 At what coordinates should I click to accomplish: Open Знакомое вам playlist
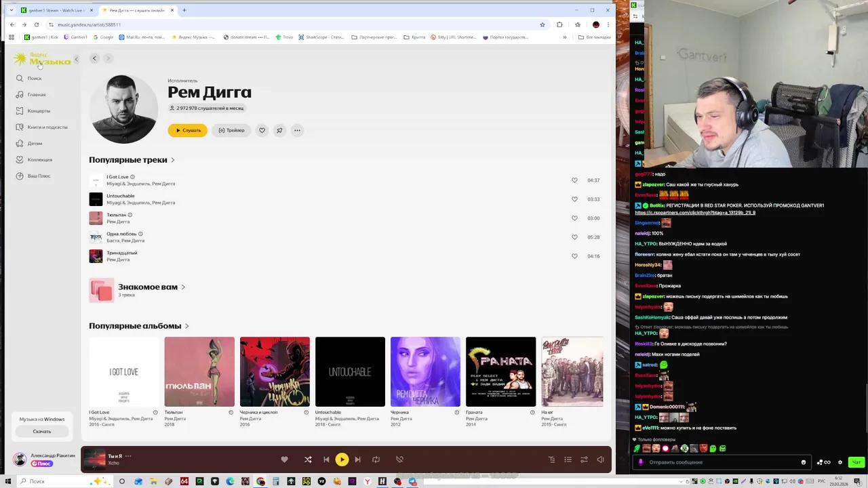pyautogui.click(x=148, y=287)
